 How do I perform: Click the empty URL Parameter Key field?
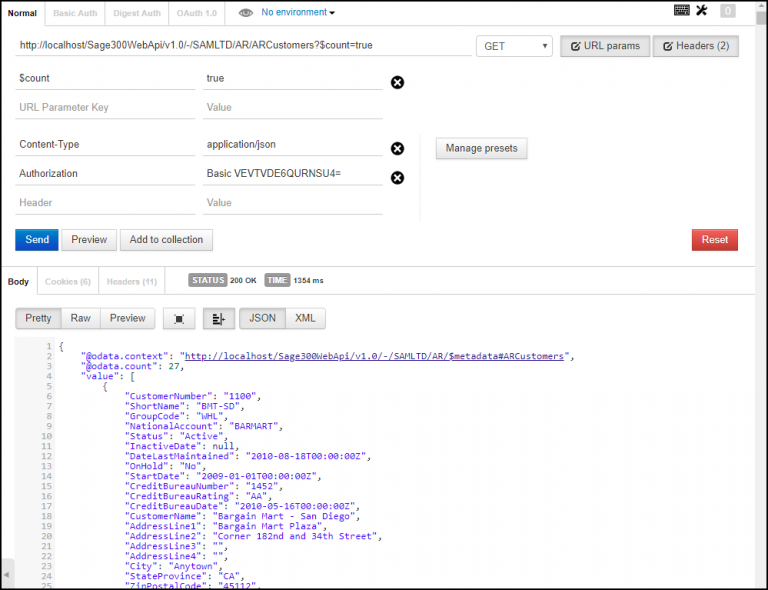pyautogui.click(x=105, y=108)
